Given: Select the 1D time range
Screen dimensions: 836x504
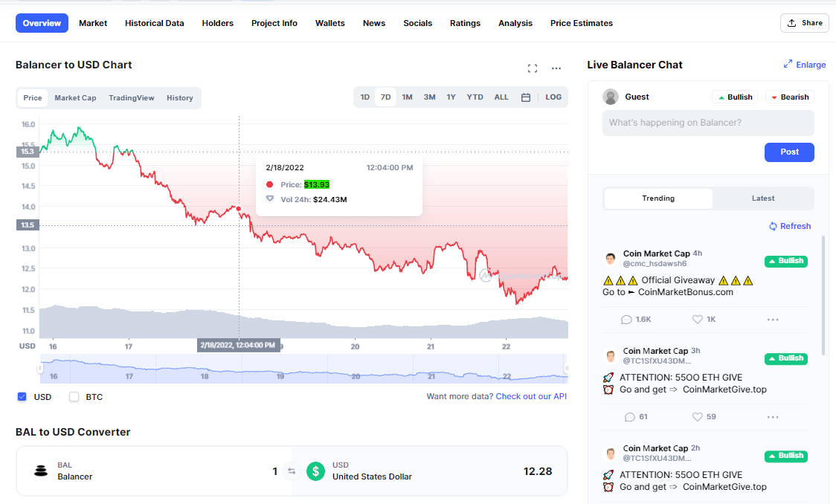Looking at the screenshot, I should tap(364, 97).
